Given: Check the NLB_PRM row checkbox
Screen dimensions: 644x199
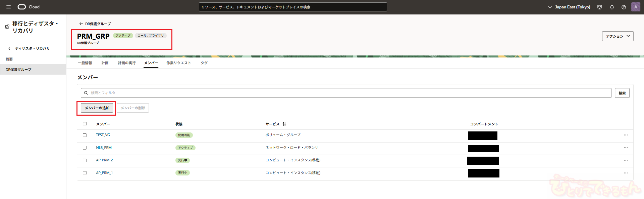Looking at the screenshot, I should tap(85, 148).
